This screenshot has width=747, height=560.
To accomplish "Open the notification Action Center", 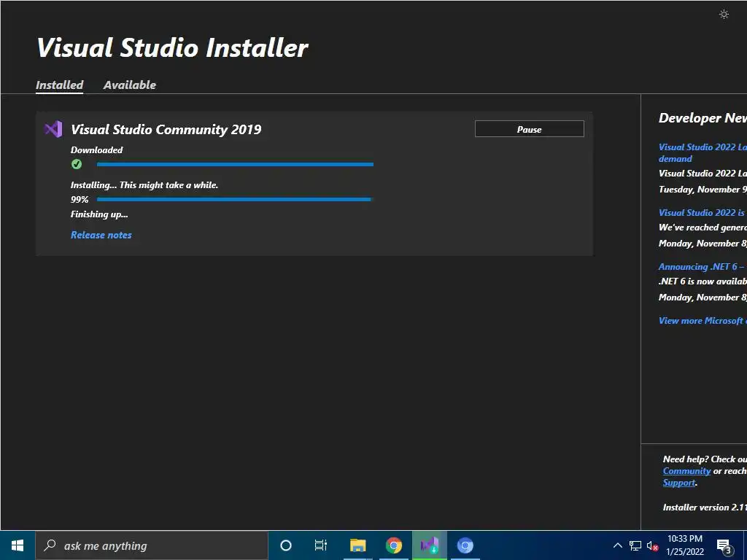I will point(724,547).
